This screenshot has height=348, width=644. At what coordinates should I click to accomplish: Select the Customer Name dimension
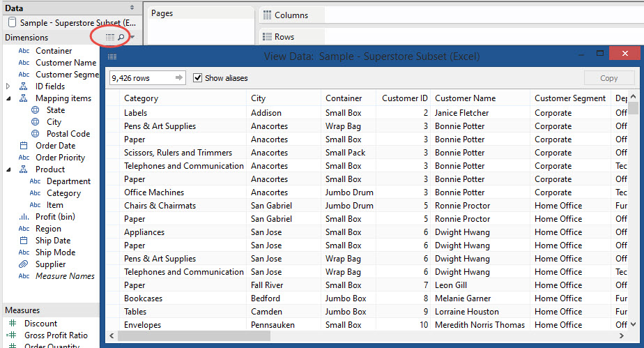coord(66,63)
